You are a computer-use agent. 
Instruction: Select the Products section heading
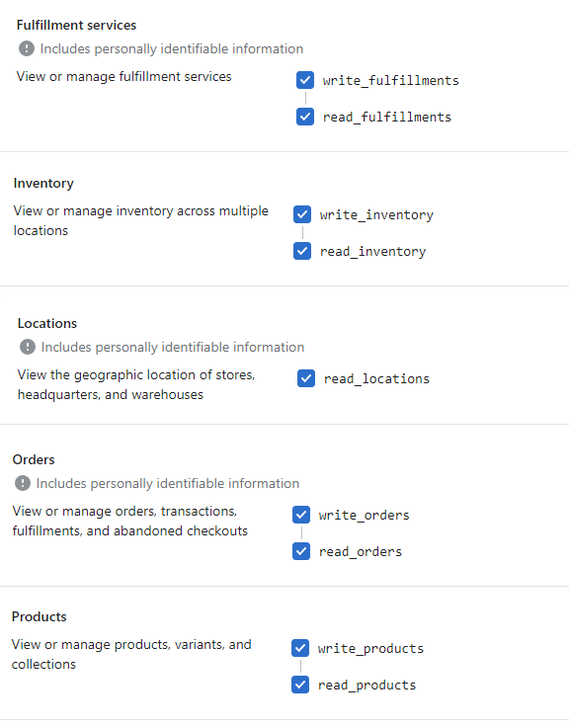pyautogui.click(x=39, y=616)
